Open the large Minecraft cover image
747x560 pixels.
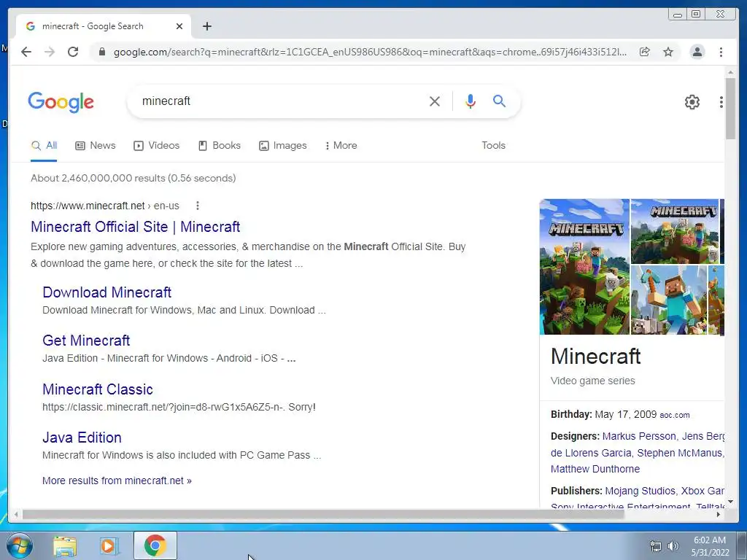tap(584, 267)
